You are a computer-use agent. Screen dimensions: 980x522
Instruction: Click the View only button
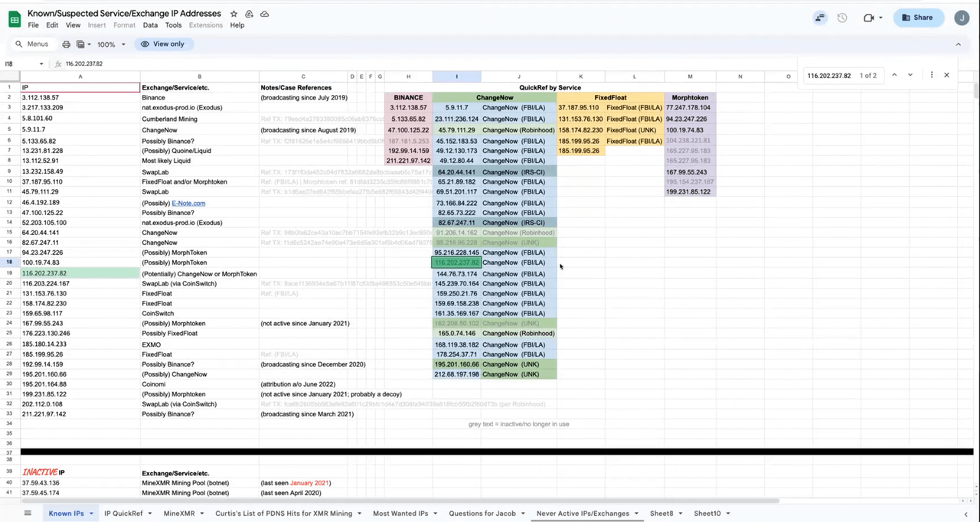162,44
